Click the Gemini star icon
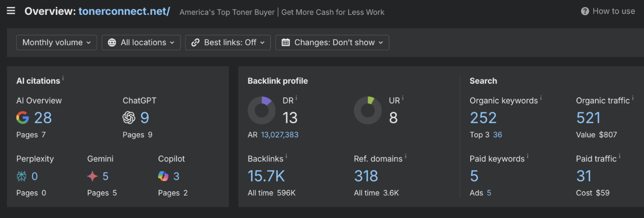Image resolution: width=644 pixels, height=218 pixels. (x=92, y=176)
